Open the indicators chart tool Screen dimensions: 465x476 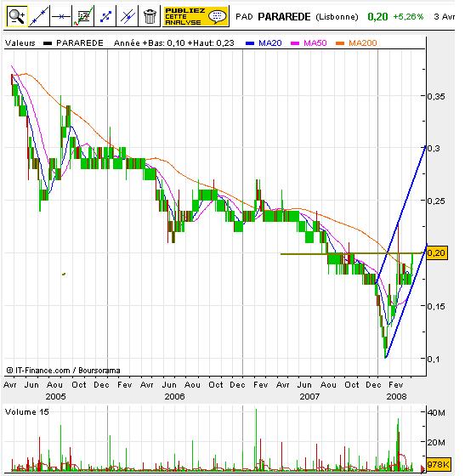click(x=82, y=16)
